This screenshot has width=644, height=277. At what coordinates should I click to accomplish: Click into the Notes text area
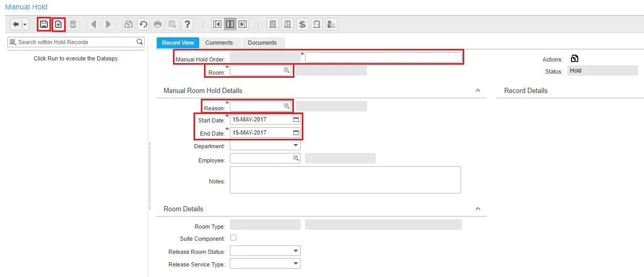(x=345, y=180)
